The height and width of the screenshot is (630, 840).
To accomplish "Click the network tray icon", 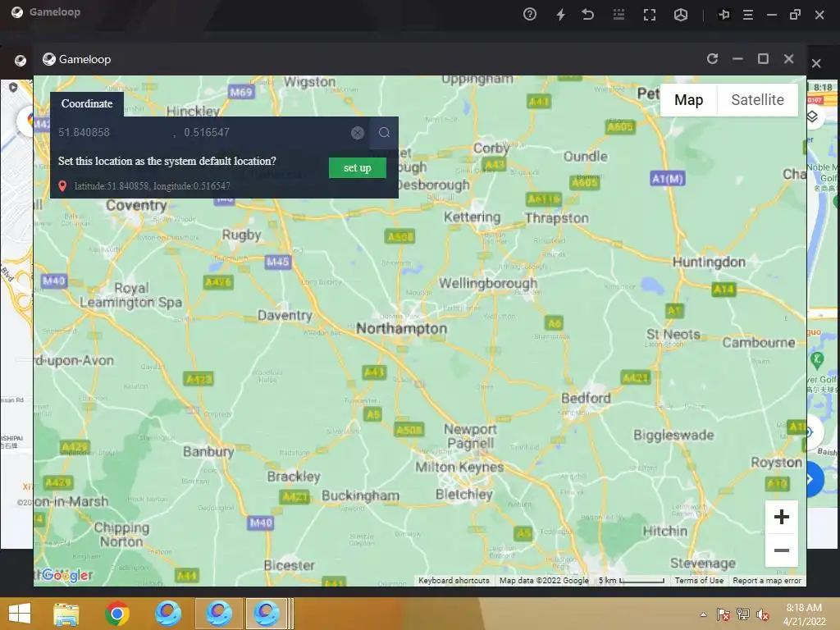I will (x=742, y=614).
